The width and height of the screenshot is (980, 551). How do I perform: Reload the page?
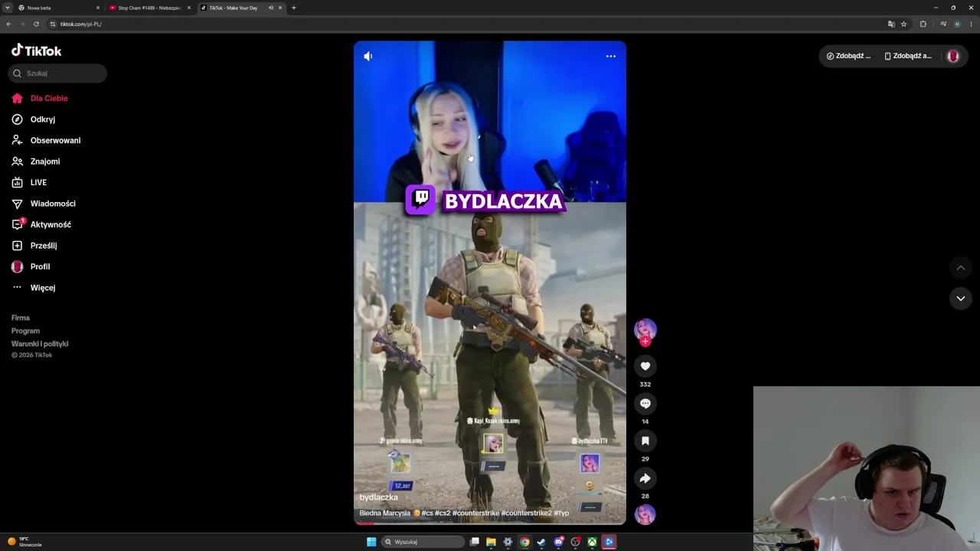(36, 24)
